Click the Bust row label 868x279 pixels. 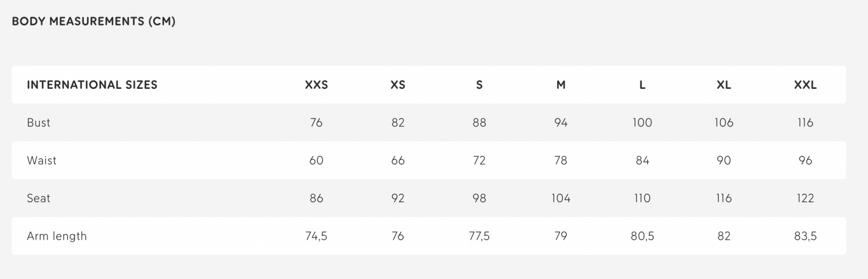tap(39, 123)
